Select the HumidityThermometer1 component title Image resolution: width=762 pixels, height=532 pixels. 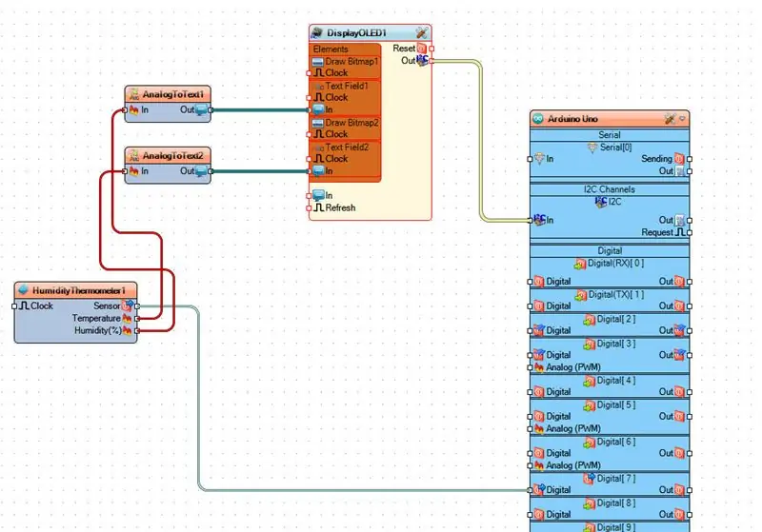[79, 291]
